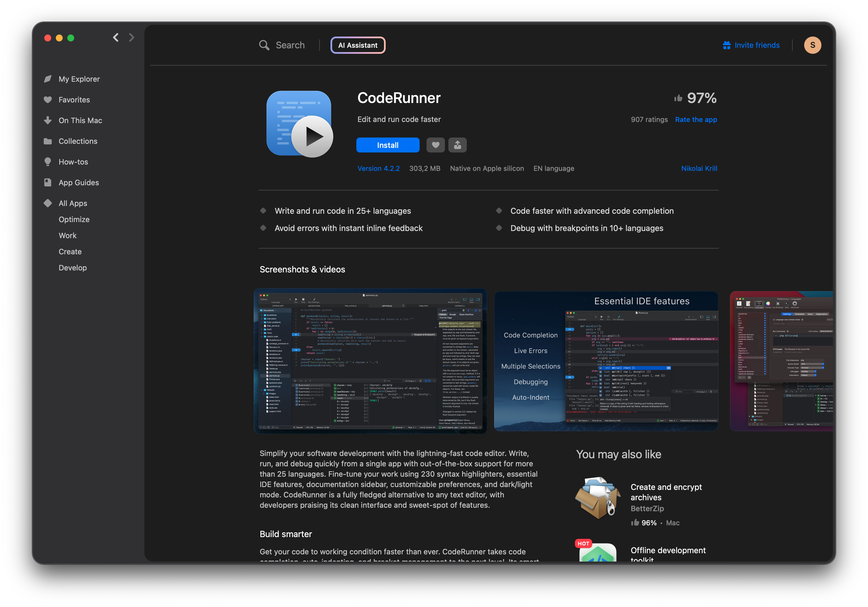Click the 303,2 MB size text
This screenshot has width=868, height=607.
pos(425,169)
